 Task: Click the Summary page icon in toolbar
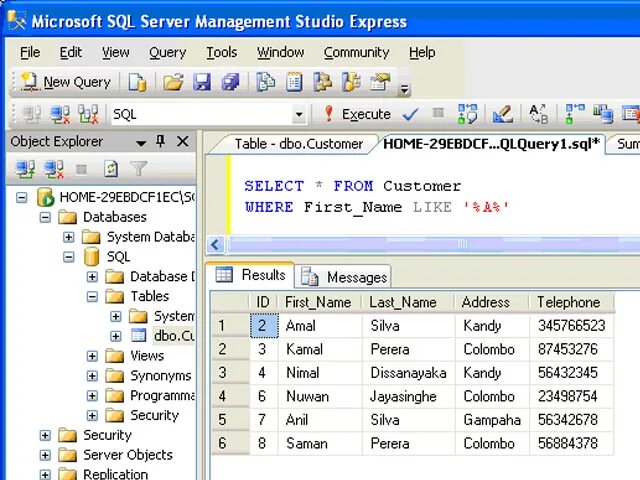tap(294, 82)
